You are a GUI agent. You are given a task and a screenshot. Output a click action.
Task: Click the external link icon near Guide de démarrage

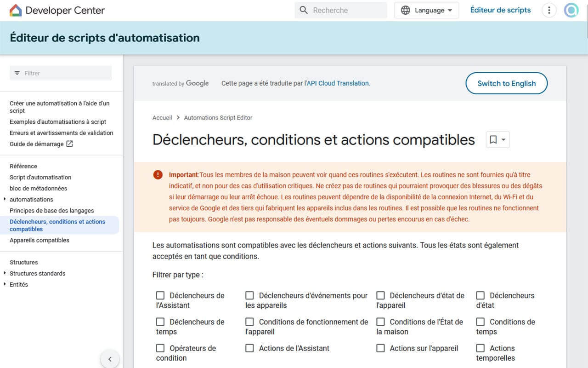coord(69,144)
